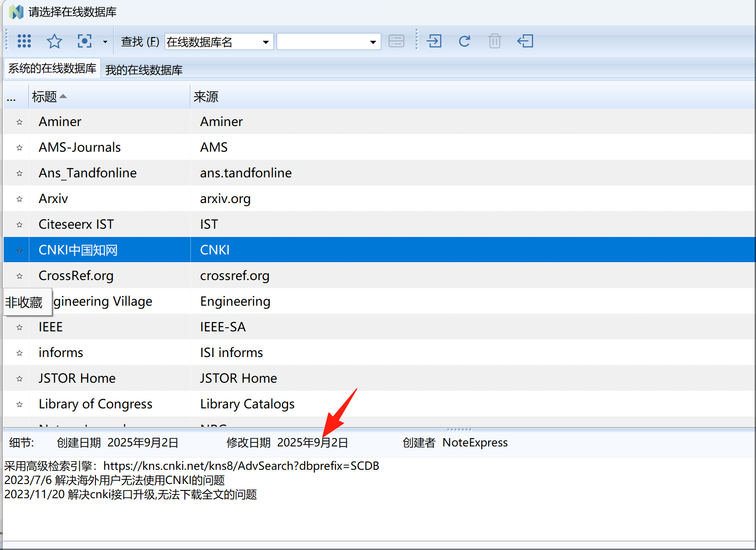Viewport: 756px width, 550px height.
Task: Click the NoteExpress app icon in title bar
Action: click(x=16, y=12)
